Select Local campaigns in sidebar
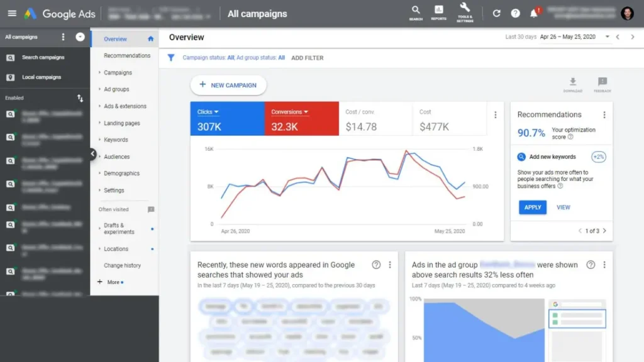Viewport: 644px width, 362px height. pos(42,77)
